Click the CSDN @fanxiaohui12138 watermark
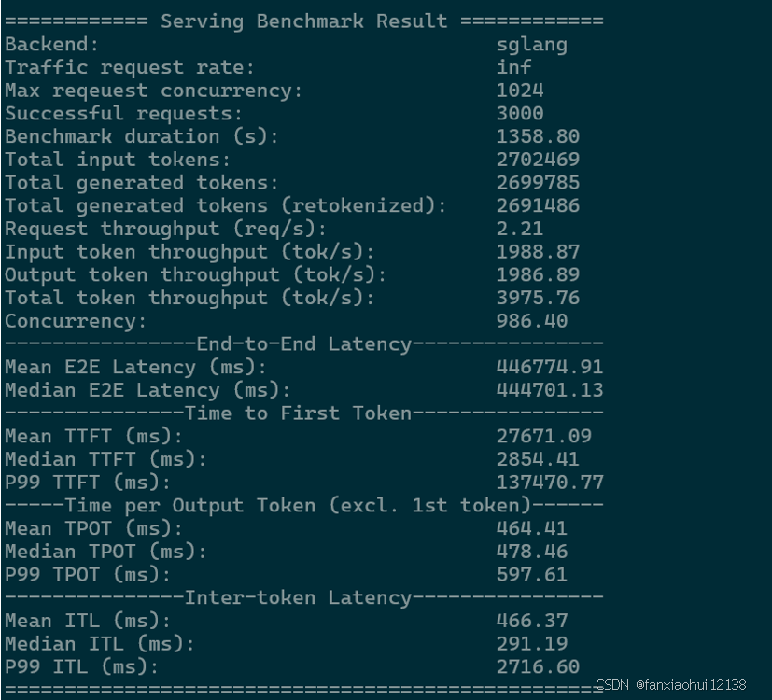 pos(671,685)
